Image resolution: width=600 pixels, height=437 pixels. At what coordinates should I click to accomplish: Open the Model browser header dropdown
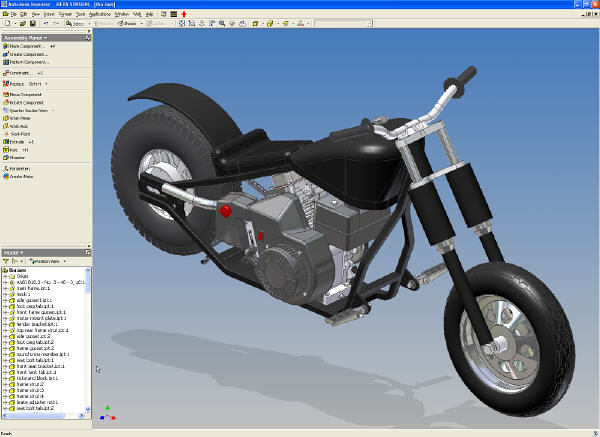coord(12,252)
